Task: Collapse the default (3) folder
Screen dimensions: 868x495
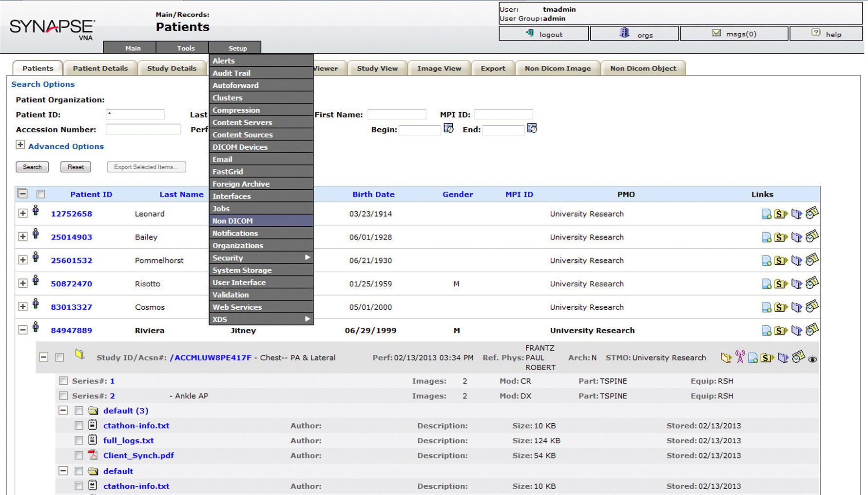Action: tap(63, 411)
